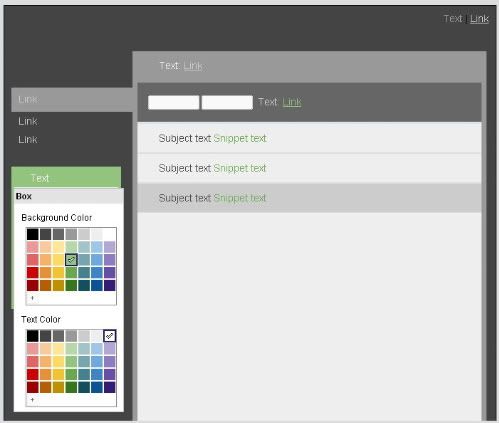
Task: Select the highlighted first sidebar Link
Action: coord(72,99)
